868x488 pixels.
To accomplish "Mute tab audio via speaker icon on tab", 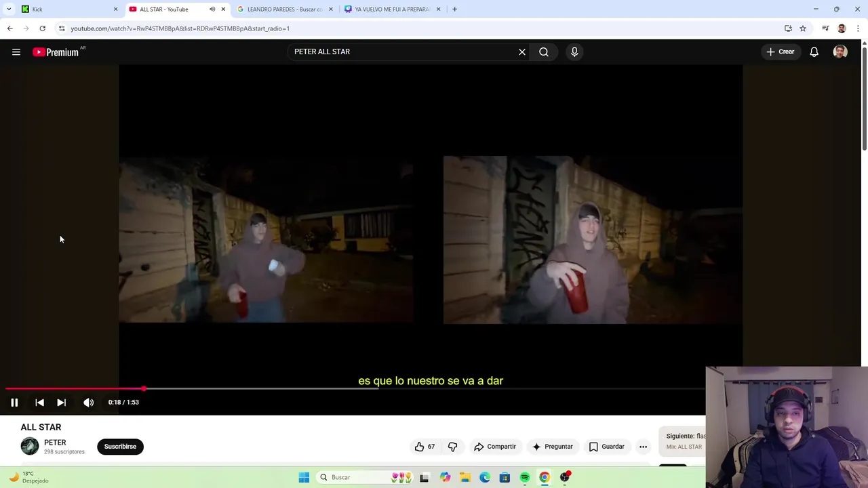I will click(x=212, y=9).
